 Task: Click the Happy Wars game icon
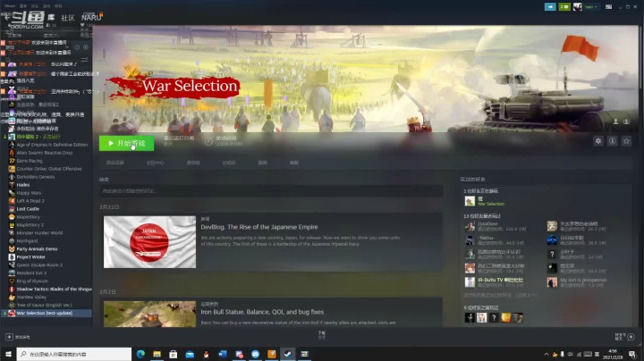(x=12, y=193)
